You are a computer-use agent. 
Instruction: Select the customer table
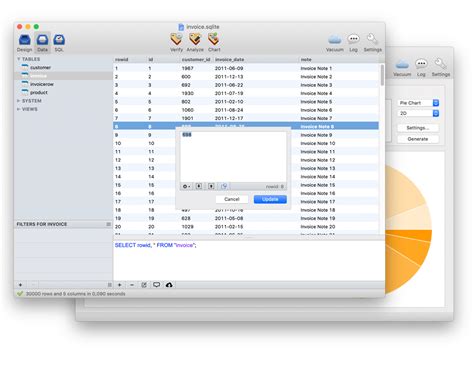40,68
